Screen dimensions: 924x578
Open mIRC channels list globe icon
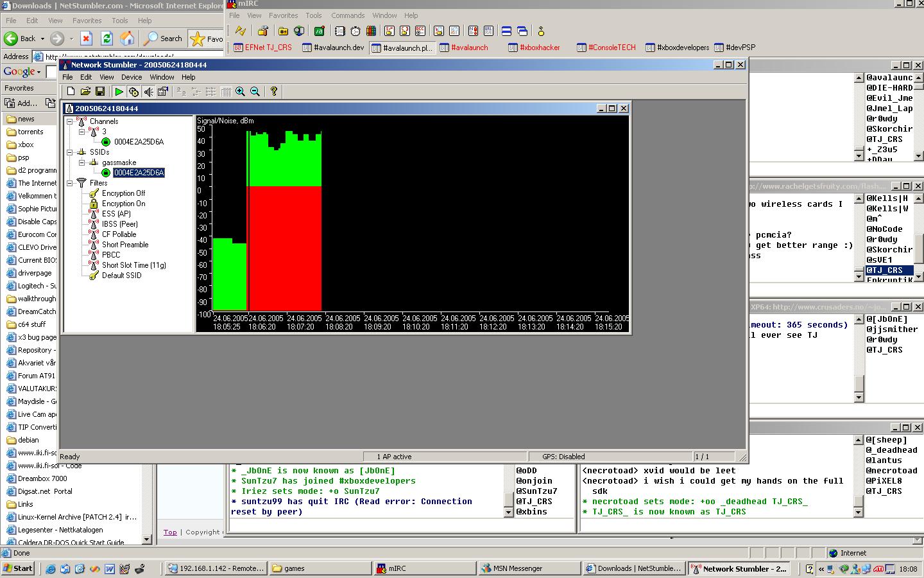[x=299, y=31]
